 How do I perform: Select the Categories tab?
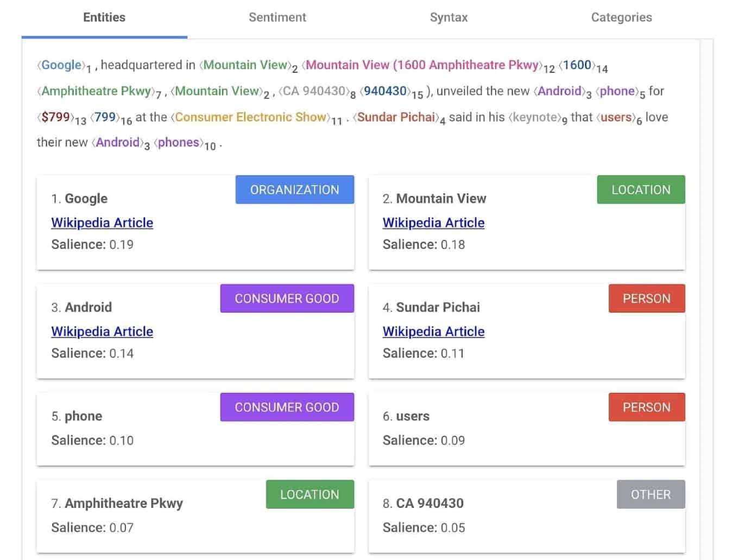pos(621,17)
